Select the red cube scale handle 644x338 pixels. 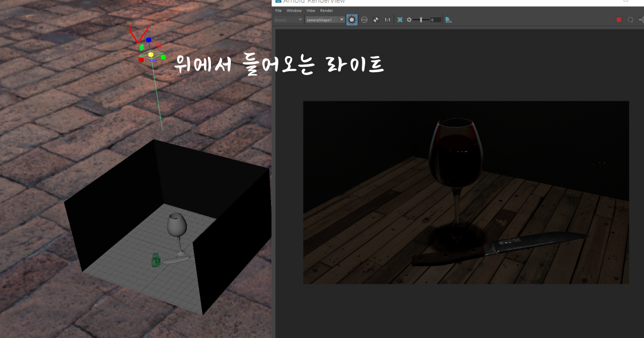pyautogui.click(x=141, y=60)
